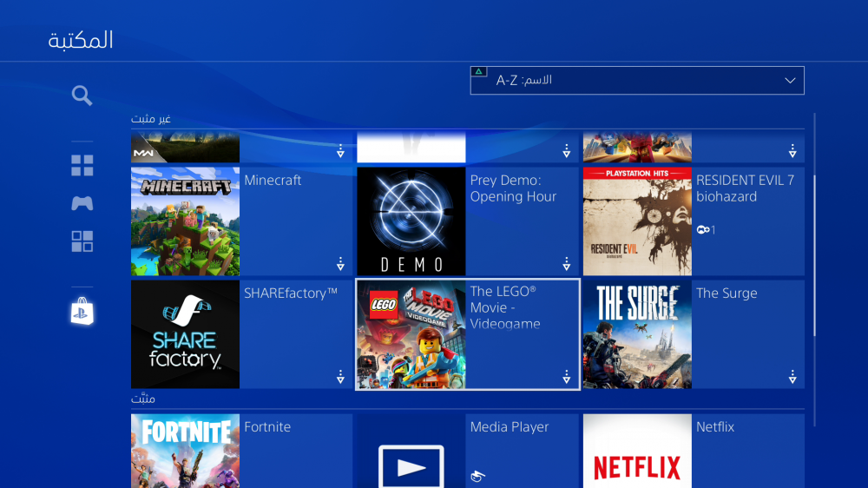This screenshot has height=488, width=868.
Task: Expand sort dropdown chevron arrow
Action: click(790, 81)
